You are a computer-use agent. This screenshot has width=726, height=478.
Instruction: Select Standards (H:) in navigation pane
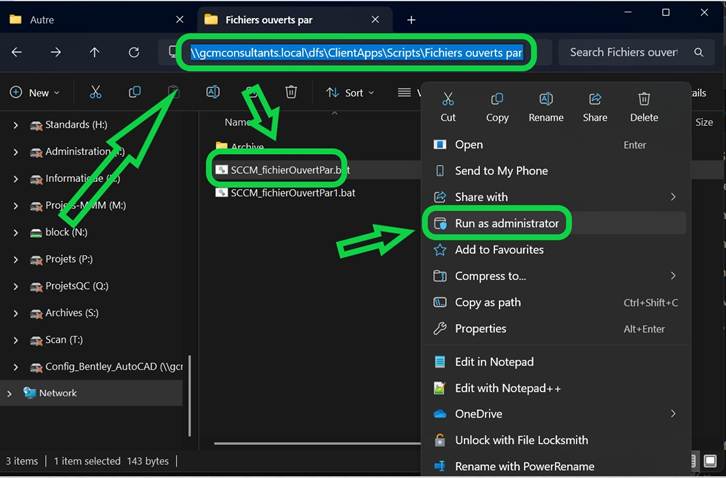point(76,125)
